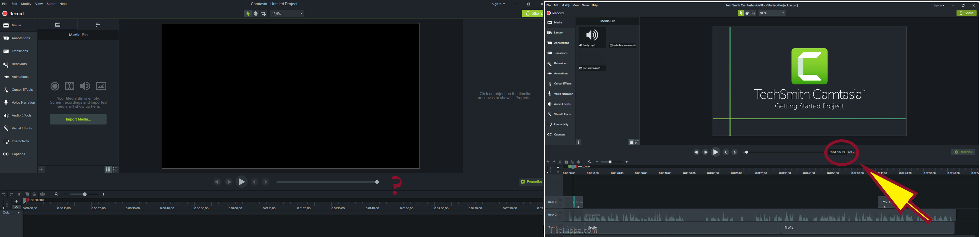980x237 pixels.
Task: Click the Record button in Getting-Started-Project window
Action: point(555,13)
